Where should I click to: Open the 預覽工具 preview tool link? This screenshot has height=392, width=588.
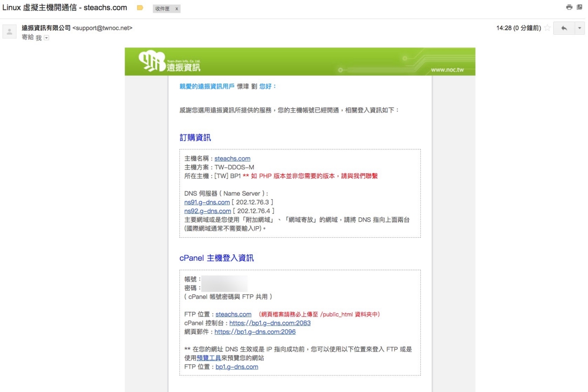coord(209,358)
